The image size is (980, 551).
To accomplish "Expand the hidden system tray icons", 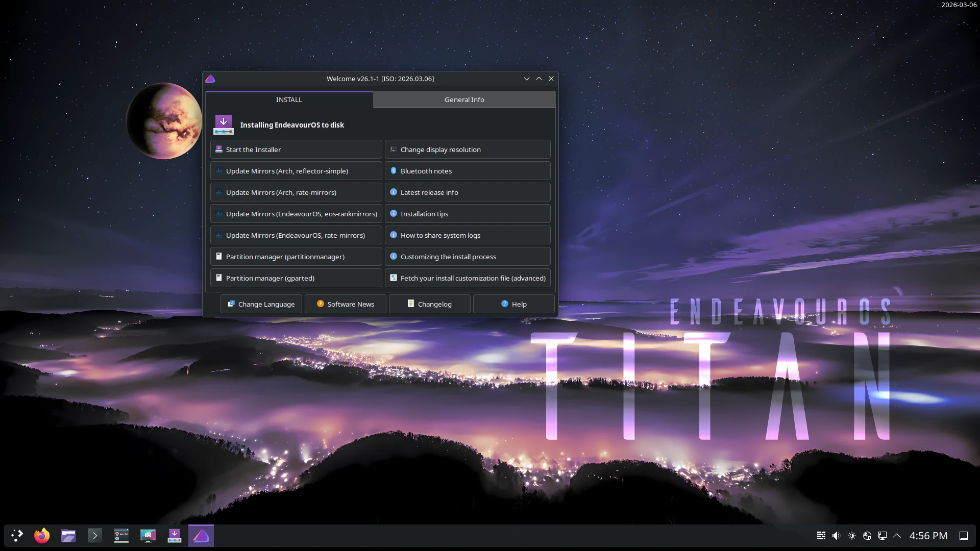I will 897,536.
